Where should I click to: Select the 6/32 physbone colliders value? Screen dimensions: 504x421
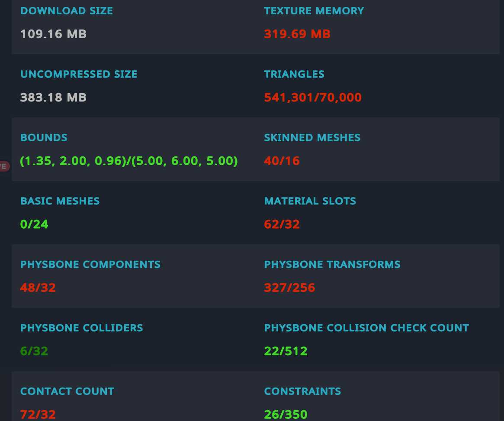click(34, 351)
